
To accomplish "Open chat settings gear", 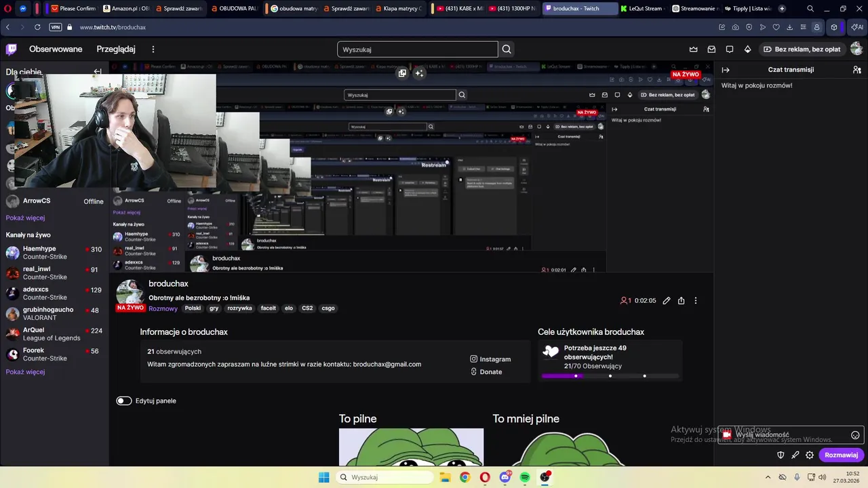I will [810, 455].
